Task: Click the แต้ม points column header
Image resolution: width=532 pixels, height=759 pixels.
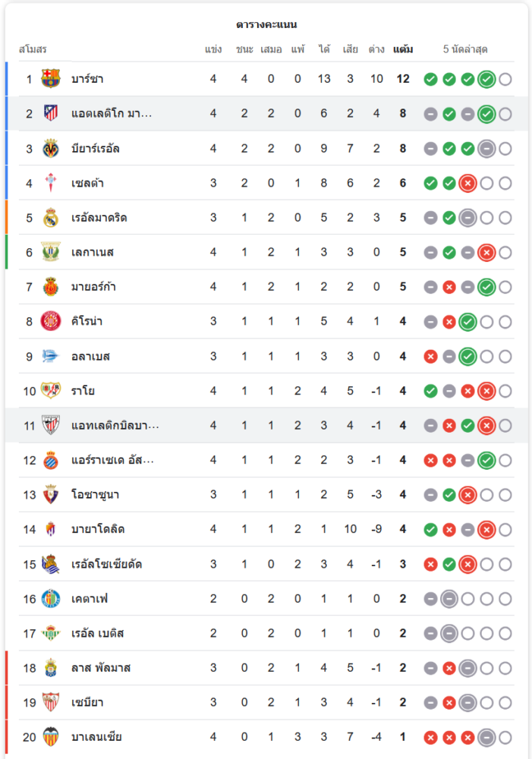Action: [403, 49]
